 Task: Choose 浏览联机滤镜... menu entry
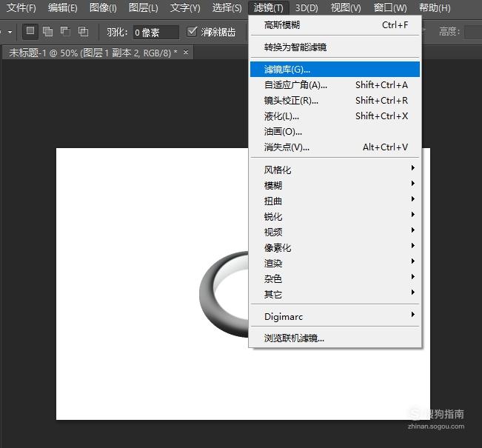(335, 338)
